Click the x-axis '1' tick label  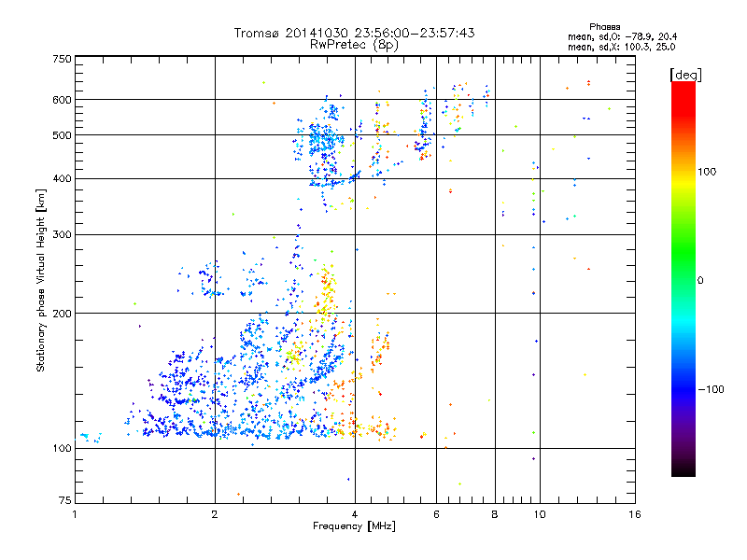pyautogui.click(x=75, y=514)
